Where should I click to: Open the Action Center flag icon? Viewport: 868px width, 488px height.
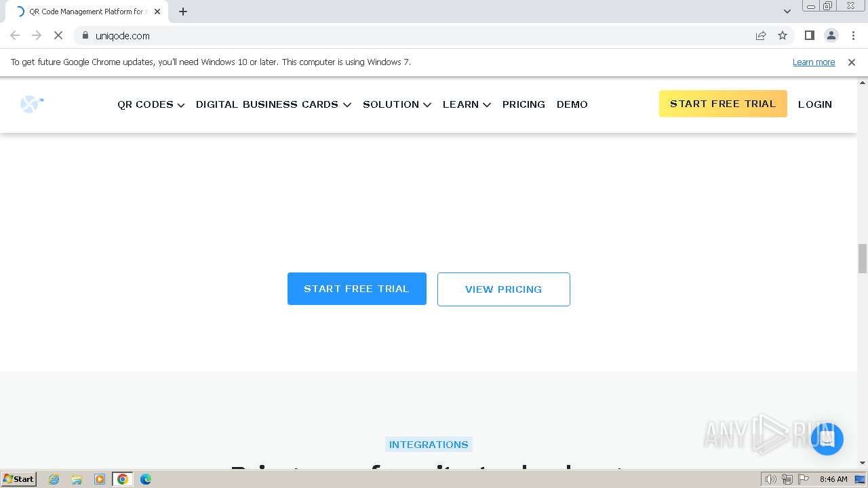tap(804, 479)
